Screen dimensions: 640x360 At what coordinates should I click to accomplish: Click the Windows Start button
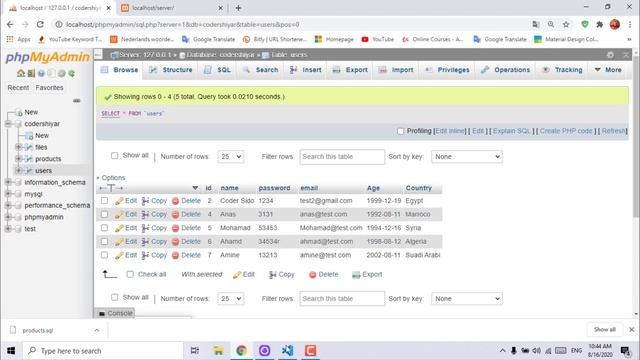coord(11,351)
